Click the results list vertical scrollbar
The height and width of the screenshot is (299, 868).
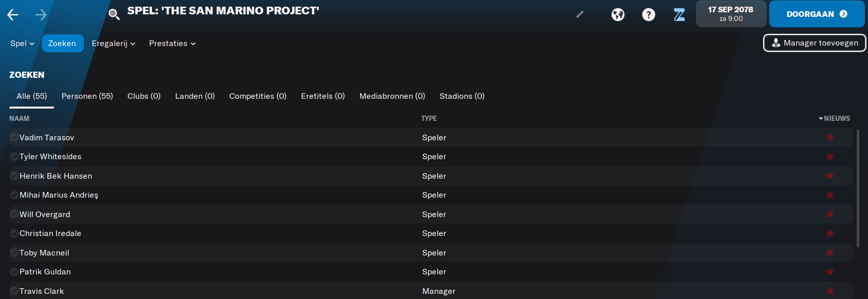point(858,188)
